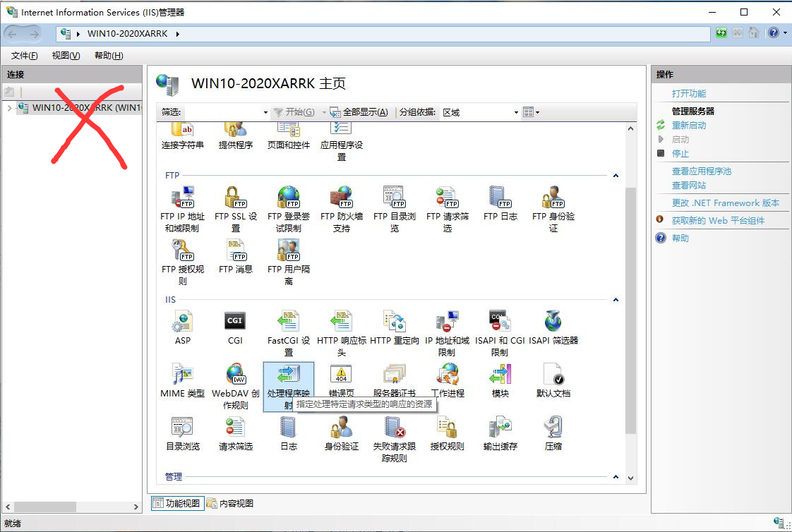This screenshot has width=792, height=532.
Task: Open WebDAV 创作规则 icon
Action: tap(235, 387)
